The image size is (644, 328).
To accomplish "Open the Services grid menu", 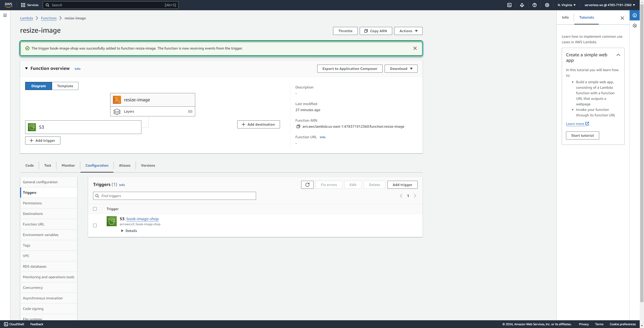I will click(x=30, y=5).
